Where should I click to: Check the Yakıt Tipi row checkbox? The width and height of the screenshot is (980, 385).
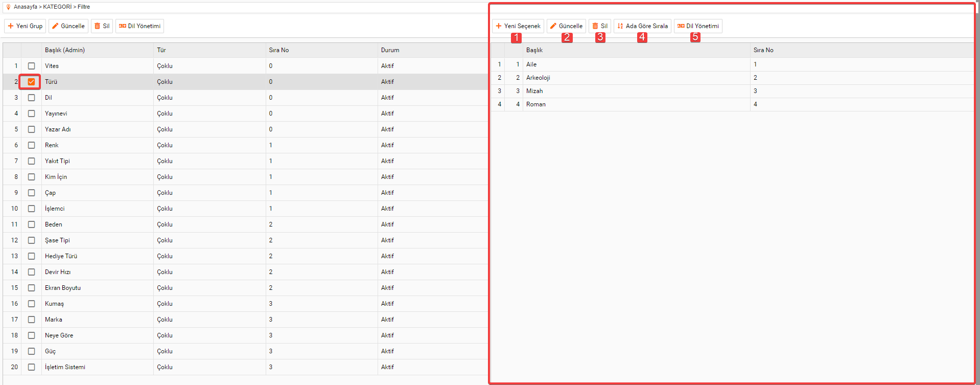tap(32, 161)
